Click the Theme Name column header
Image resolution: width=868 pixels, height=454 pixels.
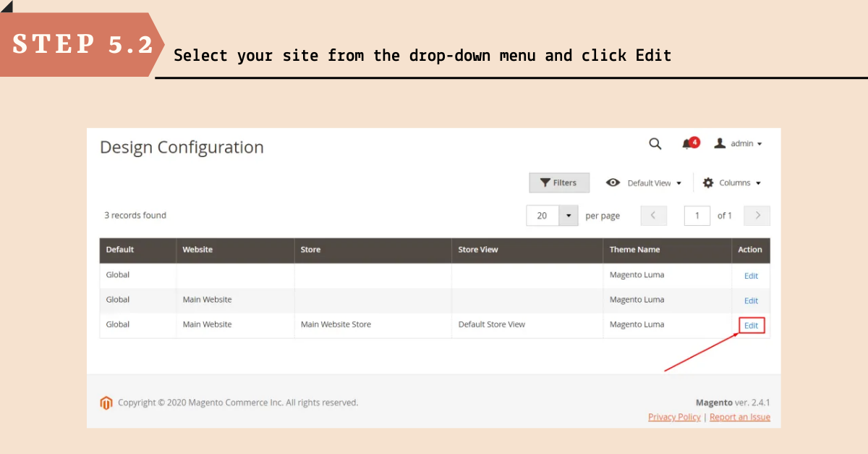(668, 250)
